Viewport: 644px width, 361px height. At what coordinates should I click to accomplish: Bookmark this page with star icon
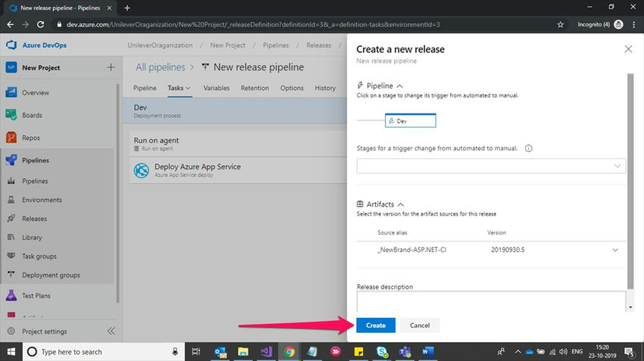coord(560,25)
